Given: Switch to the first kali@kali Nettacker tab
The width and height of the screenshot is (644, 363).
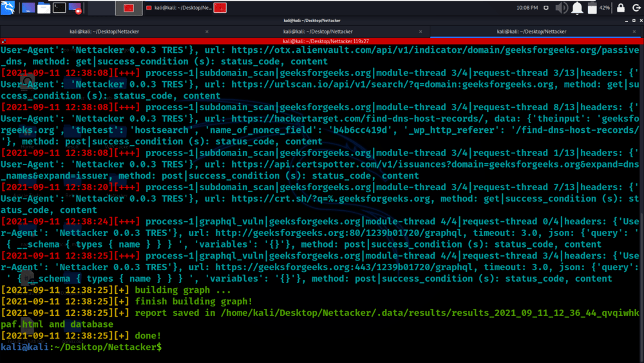Looking at the screenshot, I should [x=104, y=32].
